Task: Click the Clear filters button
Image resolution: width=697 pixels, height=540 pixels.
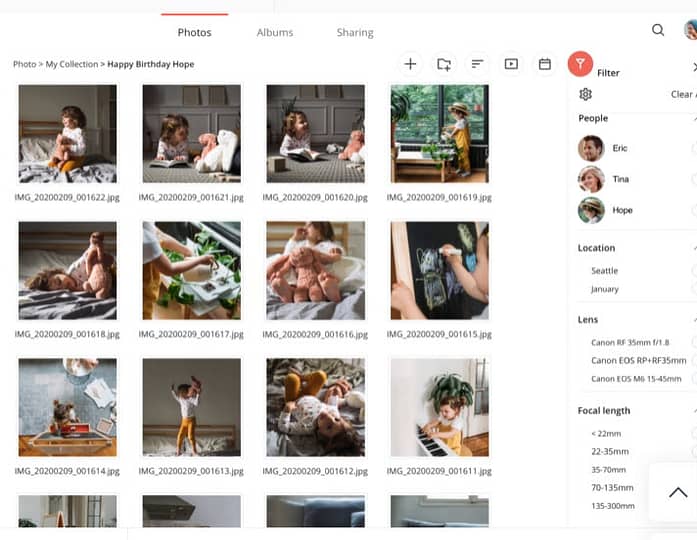Action: coord(684,94)
